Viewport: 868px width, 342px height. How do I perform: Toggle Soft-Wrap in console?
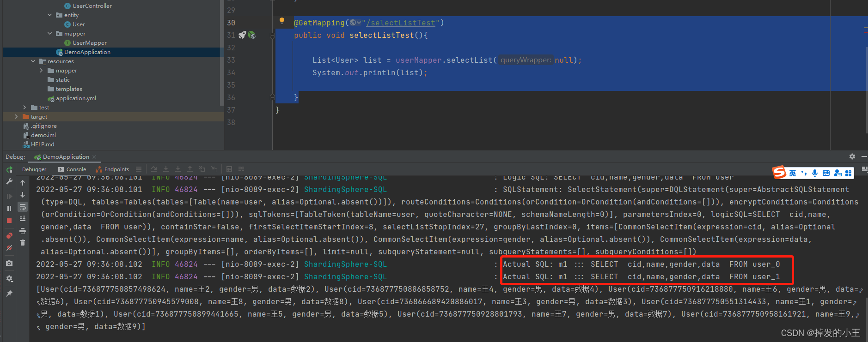pos(23,207)
